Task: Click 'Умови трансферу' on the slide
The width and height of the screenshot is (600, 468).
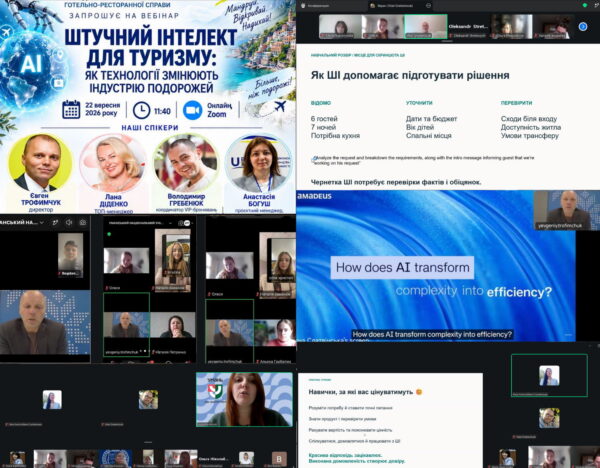Action: coord(530,135)
